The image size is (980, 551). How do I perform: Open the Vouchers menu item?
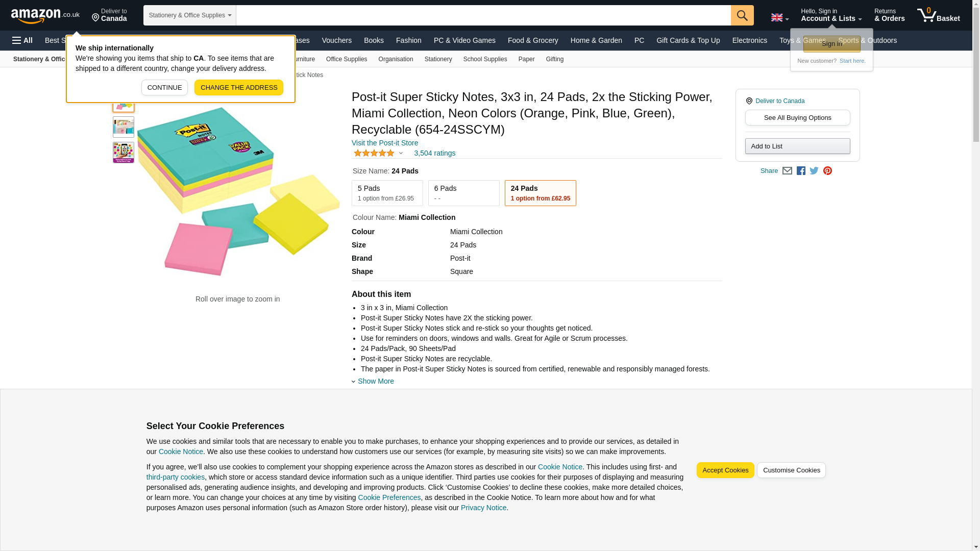click(336, 40)
